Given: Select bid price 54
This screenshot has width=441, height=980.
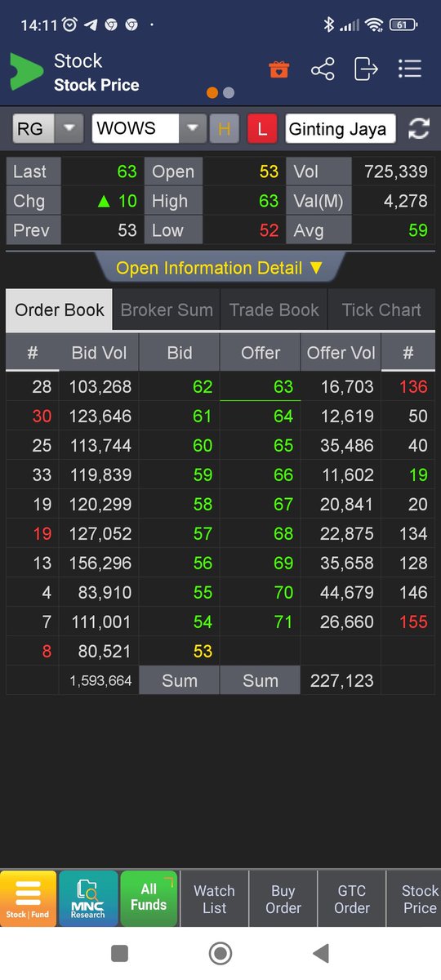Looking at the screenshot, I should pyautogui.click(x=203, y=621).
